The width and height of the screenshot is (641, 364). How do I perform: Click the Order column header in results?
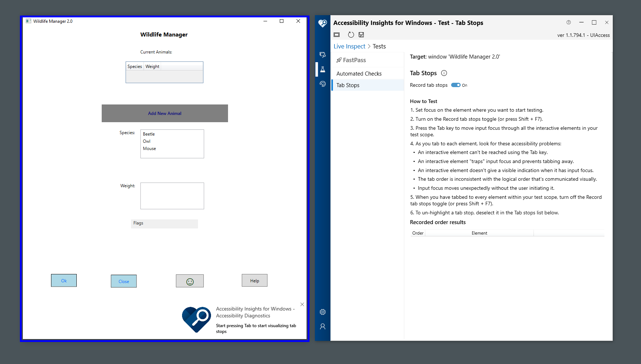pyautogui.click(x=418, y=233)
